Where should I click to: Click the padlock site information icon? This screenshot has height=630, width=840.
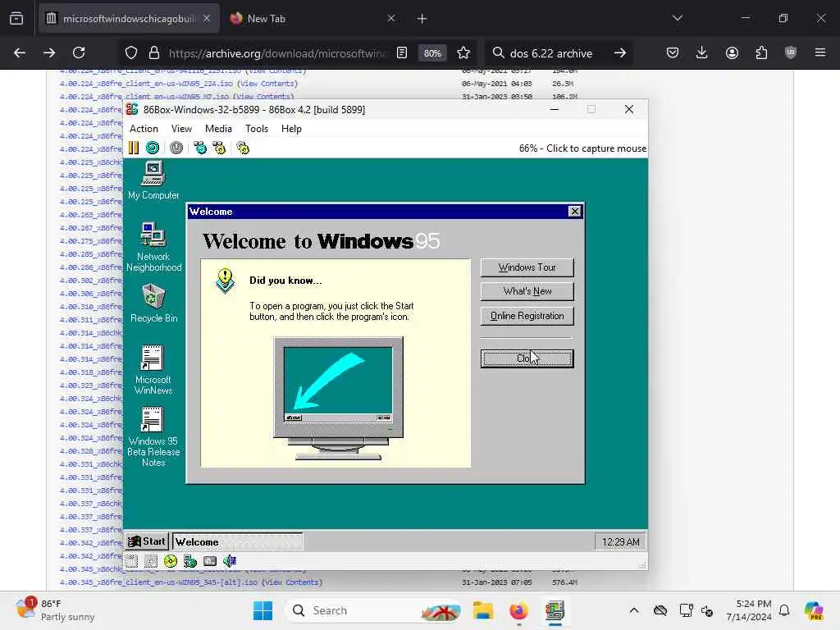coord(154,53)
